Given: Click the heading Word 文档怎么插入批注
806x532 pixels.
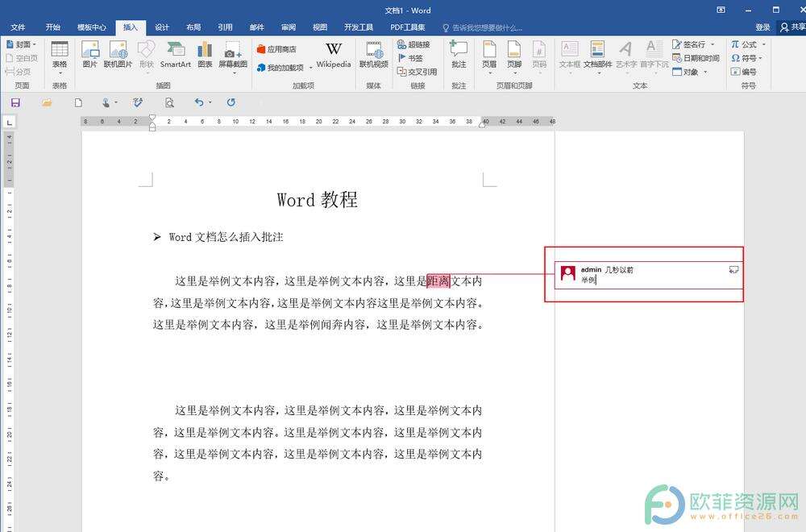Looking at the screenshot, I should click(226, 237).
